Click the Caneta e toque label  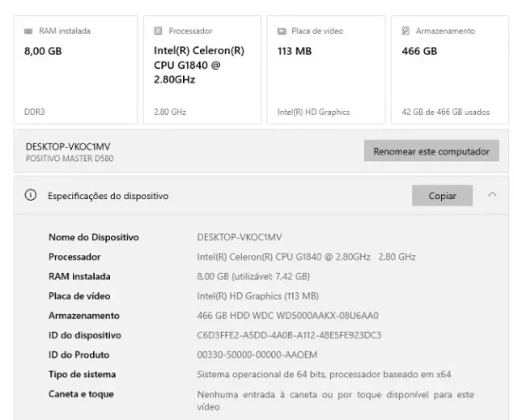(x=81, y=394)
